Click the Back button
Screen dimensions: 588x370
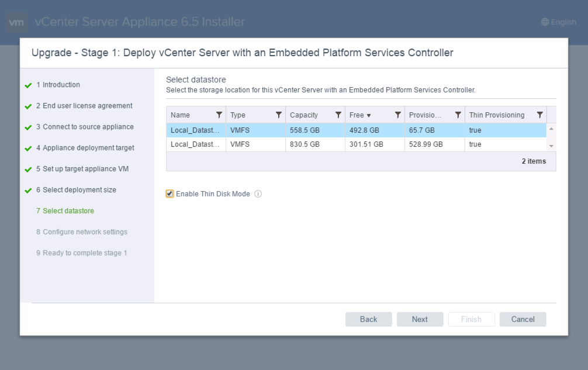[x=369, y=319]
